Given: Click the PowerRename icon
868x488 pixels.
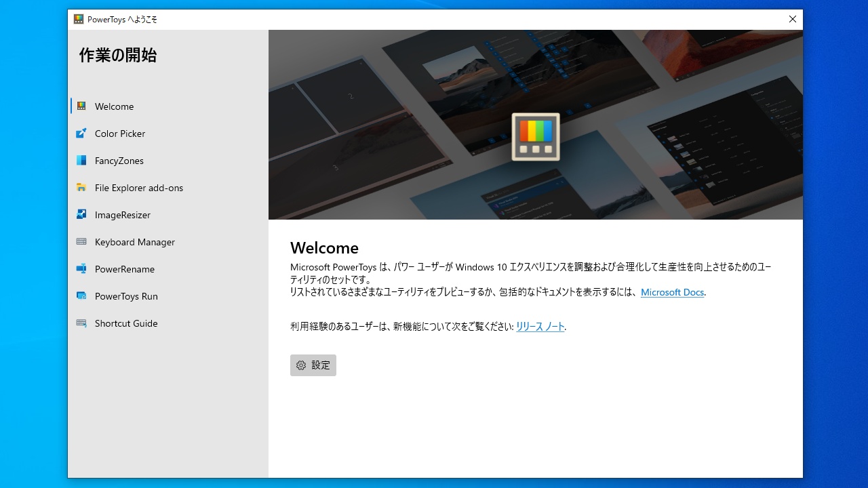Looking at the screenshot, I should (81, 269).
